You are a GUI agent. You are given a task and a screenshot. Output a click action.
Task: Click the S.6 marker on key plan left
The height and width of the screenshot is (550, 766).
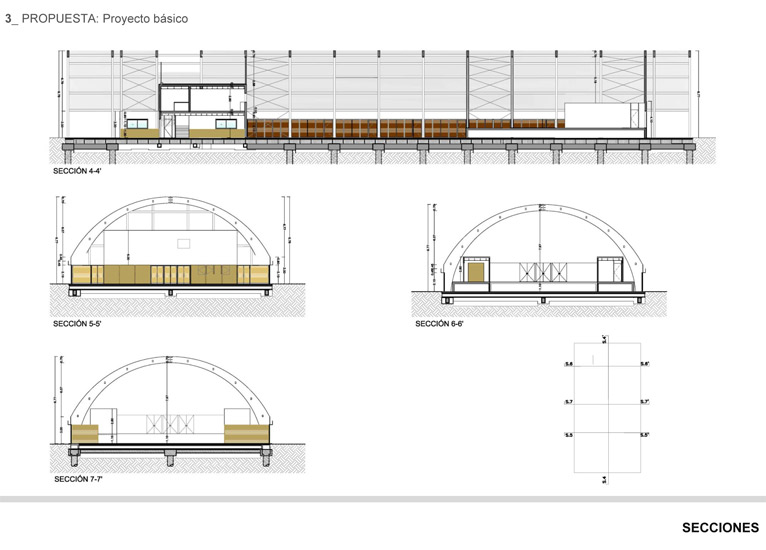coord(568,364)
